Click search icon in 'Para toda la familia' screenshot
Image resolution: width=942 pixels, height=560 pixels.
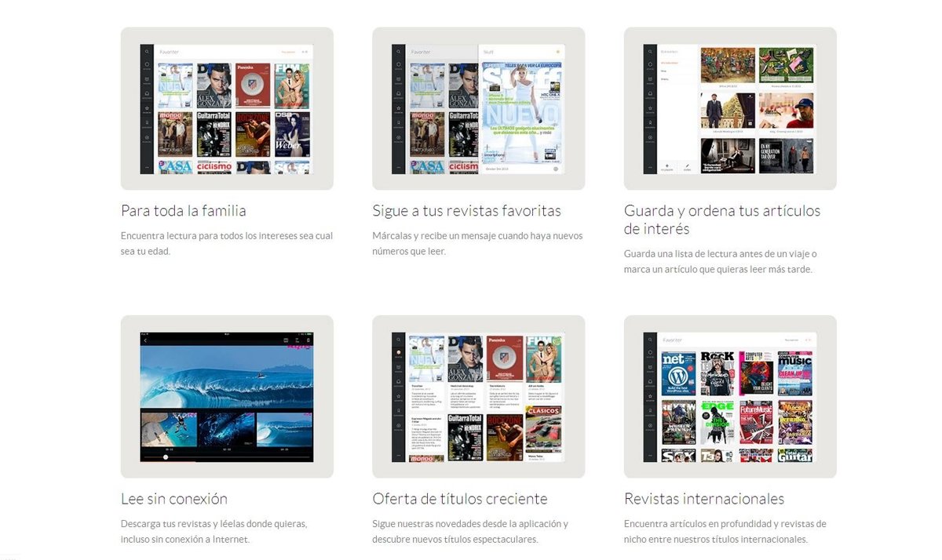(x=146, y=53)
